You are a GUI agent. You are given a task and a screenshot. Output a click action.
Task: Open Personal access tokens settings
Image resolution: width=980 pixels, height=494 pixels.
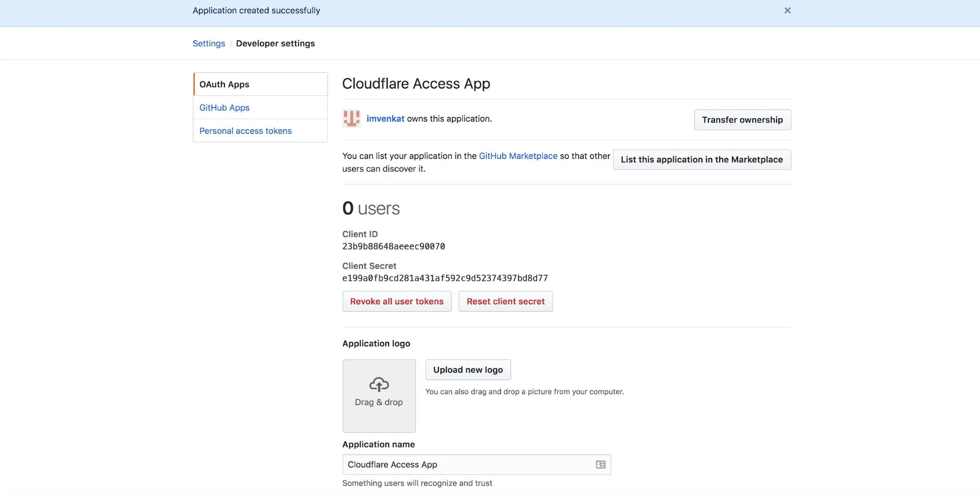245,130
